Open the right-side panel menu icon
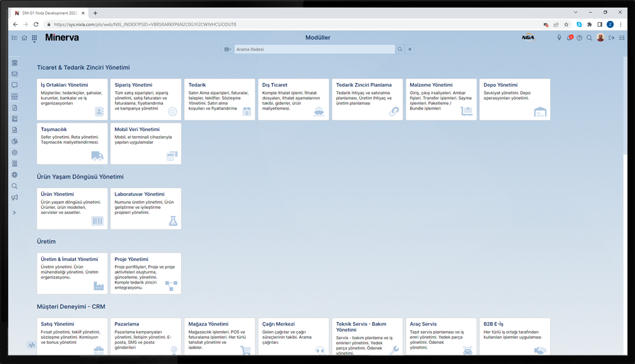Screen dimensions: 635x364 (622, 38)
